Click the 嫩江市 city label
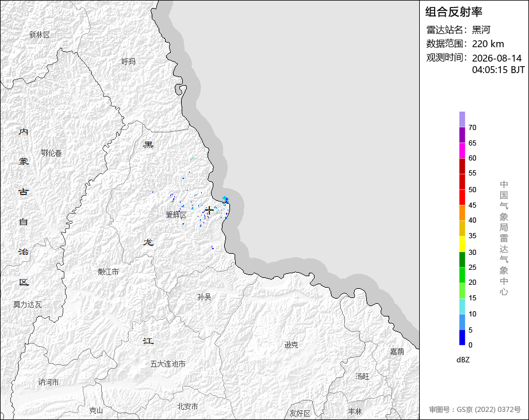 [x=108, y=272]
